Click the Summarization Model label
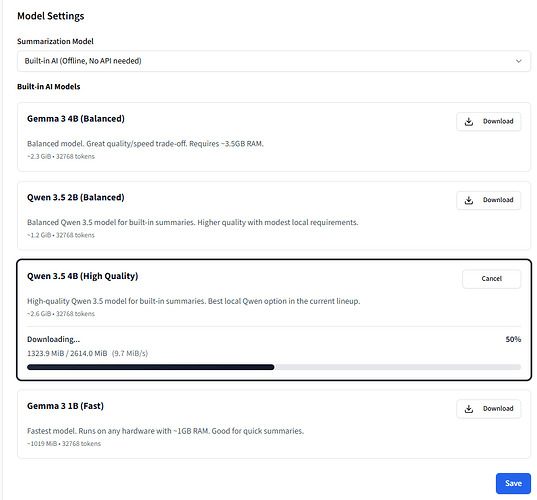This screenshot has width=537, height=500. pos(55,41)
